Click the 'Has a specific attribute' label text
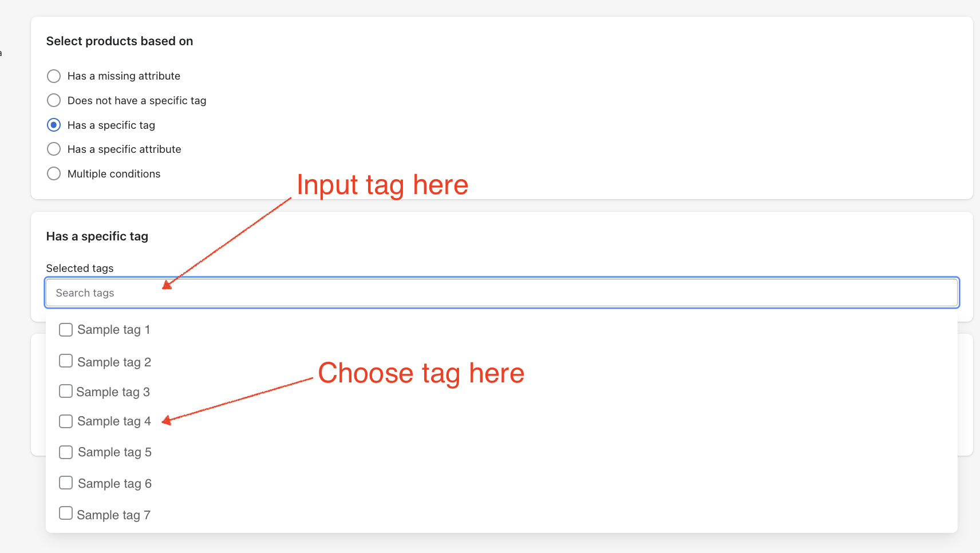This screenshot has width=980, height=553. [x=124, y=149]
